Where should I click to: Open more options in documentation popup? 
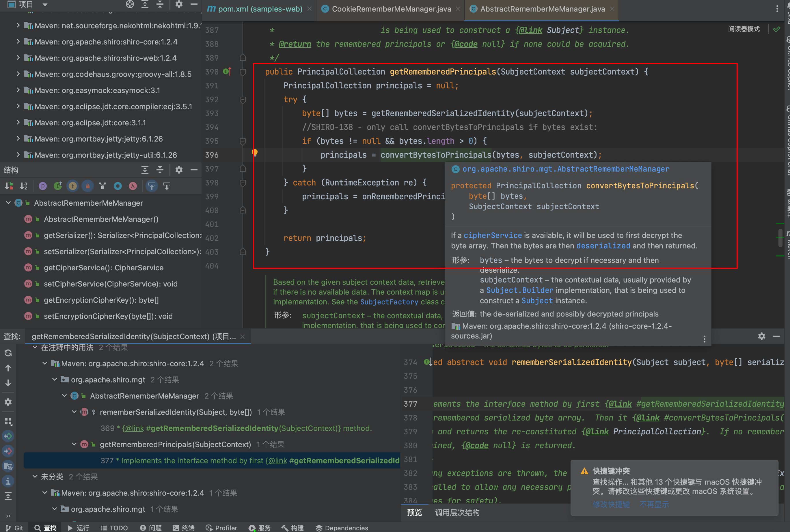(705, 339)
